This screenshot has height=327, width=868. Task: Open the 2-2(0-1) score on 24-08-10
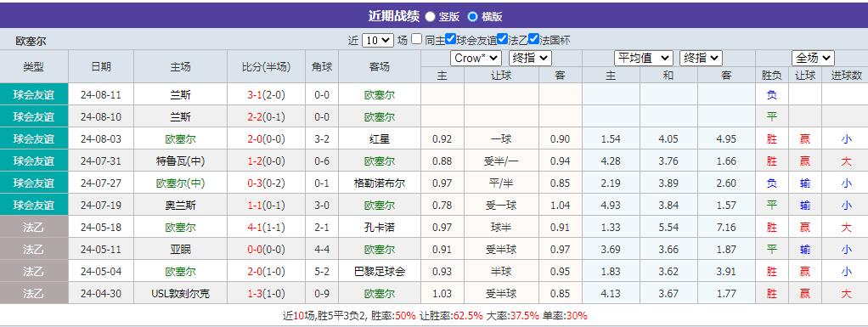[x=266, y=116]
